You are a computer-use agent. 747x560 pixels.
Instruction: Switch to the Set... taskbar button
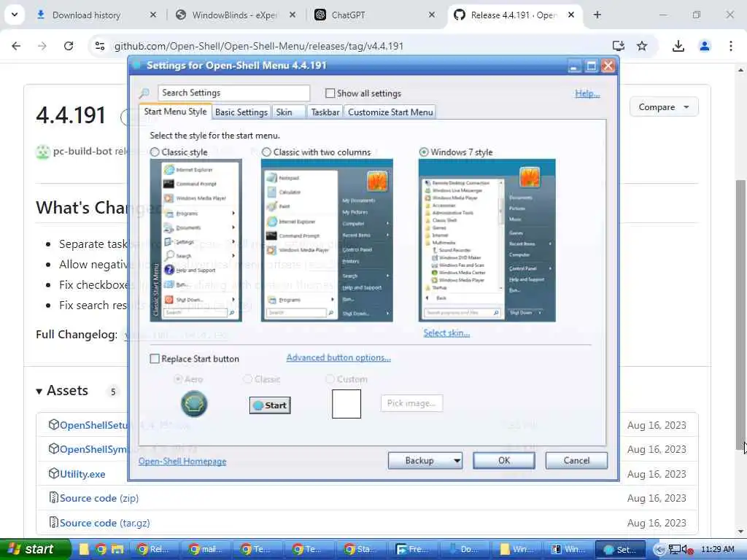(x=621, y=550)
